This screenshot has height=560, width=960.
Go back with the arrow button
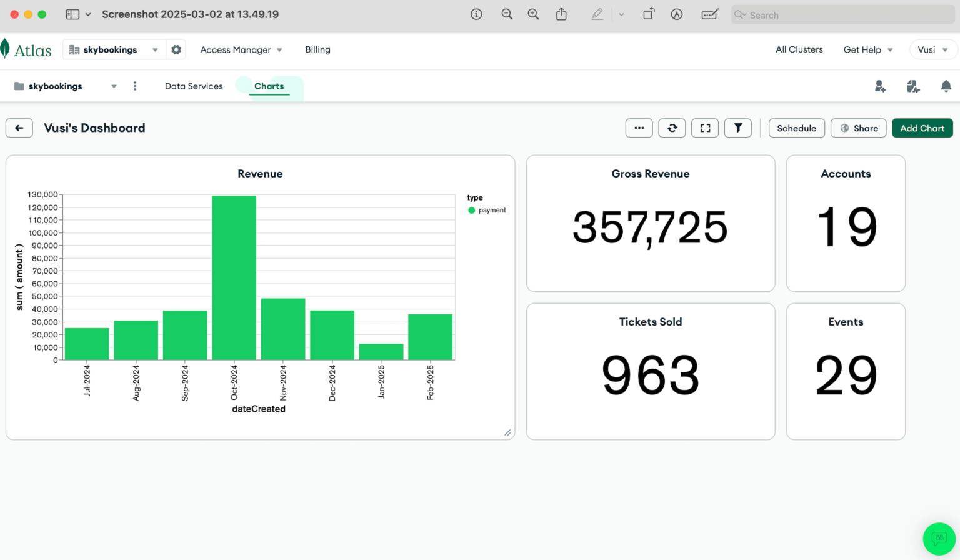[19, 128]
